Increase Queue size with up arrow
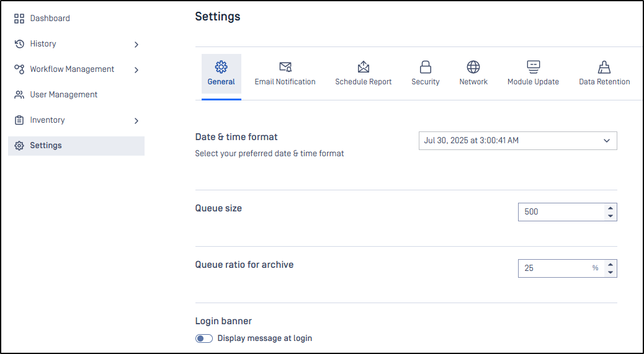This screenshot has width=644, height=354. [x=610, y=208]
